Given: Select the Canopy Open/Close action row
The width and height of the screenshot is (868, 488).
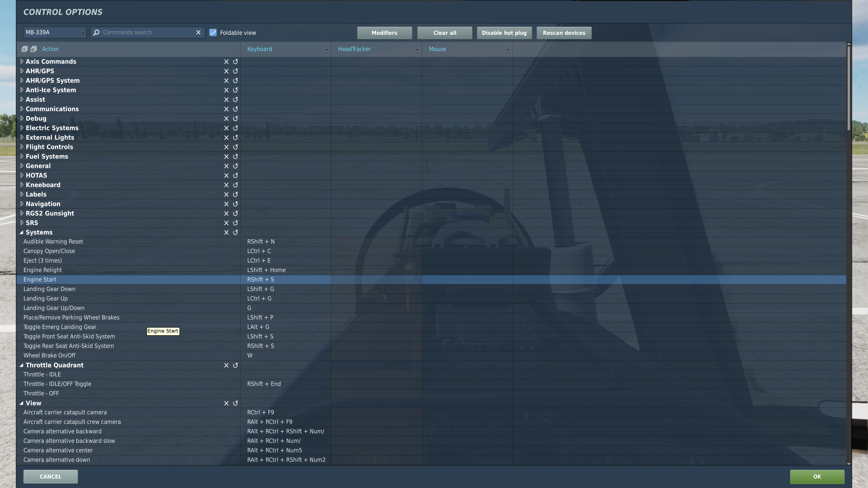Looking at the screenshot, I should 431,251.
